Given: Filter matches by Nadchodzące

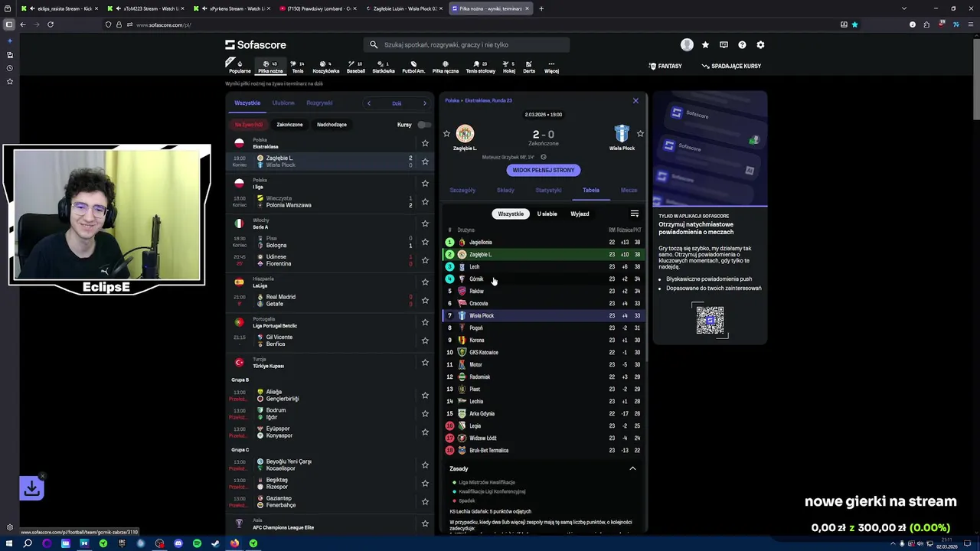Looking at the screenshot, I should tap(332, 125).
